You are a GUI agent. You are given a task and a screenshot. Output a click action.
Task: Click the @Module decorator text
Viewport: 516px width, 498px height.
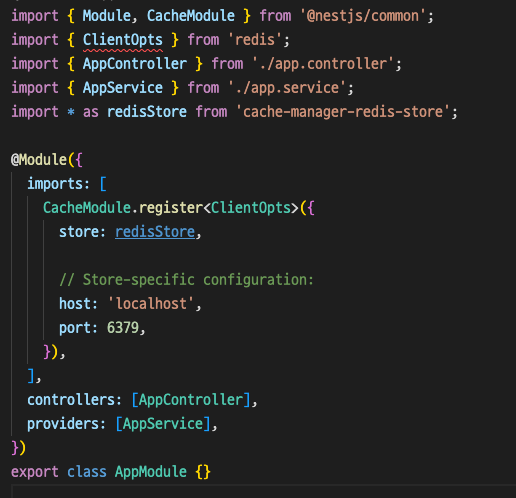[x=39, y=159]
